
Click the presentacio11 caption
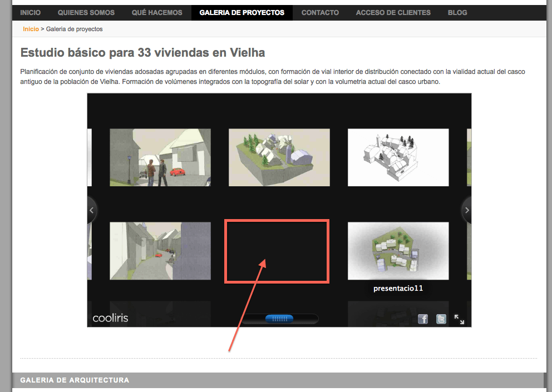398,289
